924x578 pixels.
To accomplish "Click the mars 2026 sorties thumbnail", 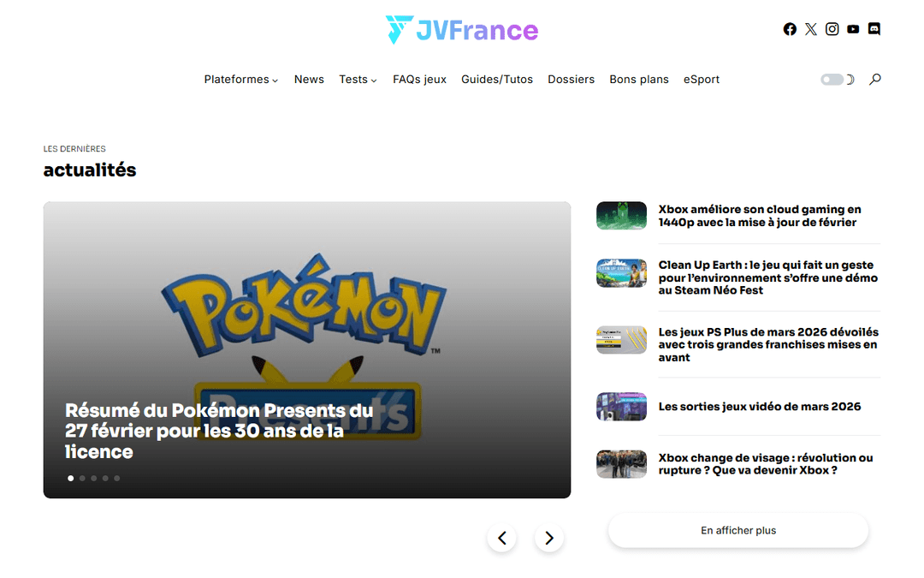I will [621, 407].
